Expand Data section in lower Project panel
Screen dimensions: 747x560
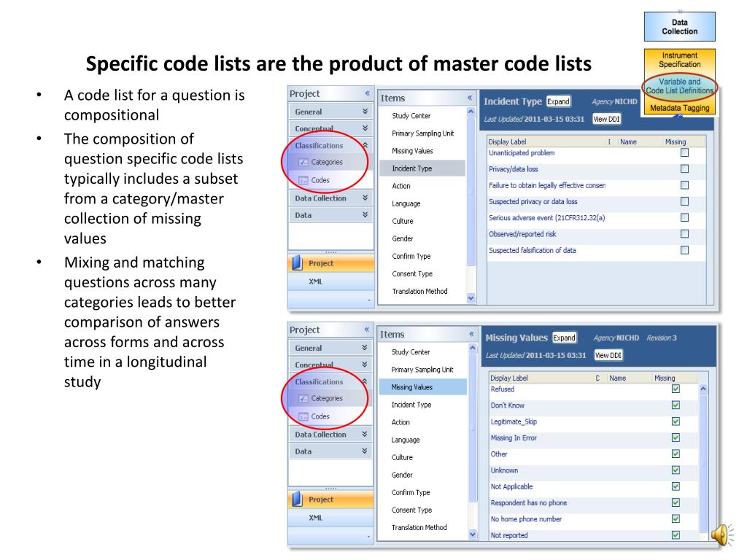[x=365, y=451]
